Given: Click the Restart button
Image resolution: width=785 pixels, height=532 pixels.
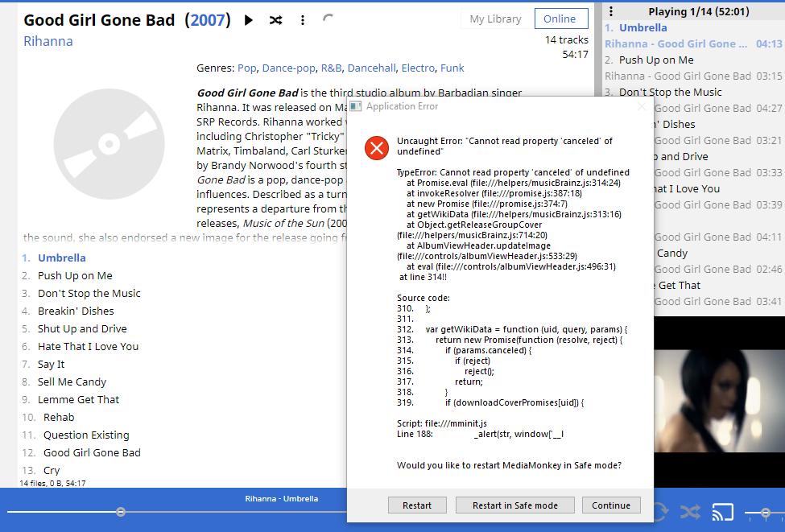Looking at the screenshot, I should (416, 505).
